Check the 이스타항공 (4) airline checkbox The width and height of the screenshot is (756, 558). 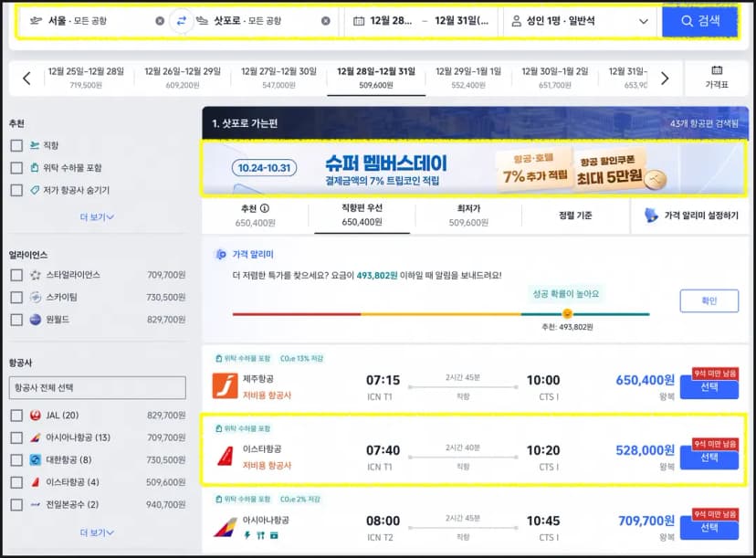[x=16, y=482]
